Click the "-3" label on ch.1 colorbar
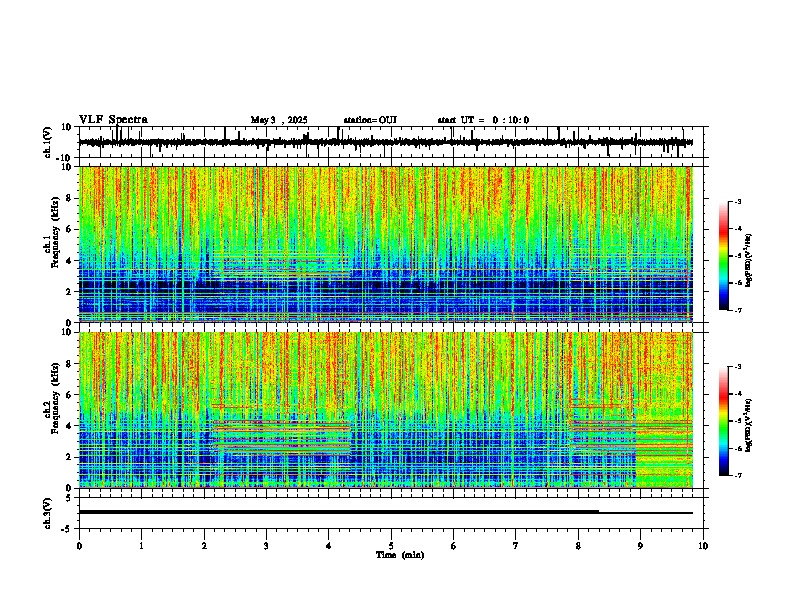The width and height of the screenshot is (792, 612). (737, 201)
